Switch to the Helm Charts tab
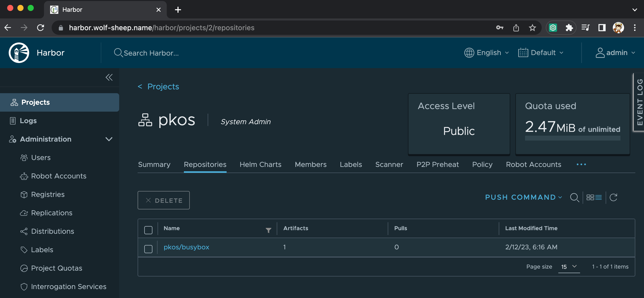This screenshot has width=644, height=298. point(260,165)
